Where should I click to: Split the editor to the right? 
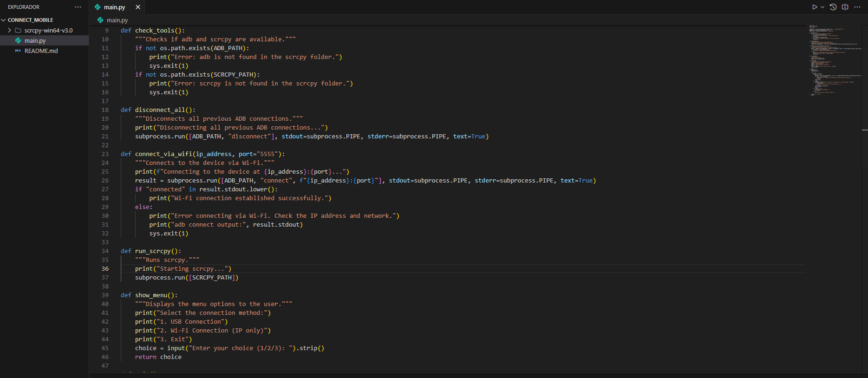845,7
